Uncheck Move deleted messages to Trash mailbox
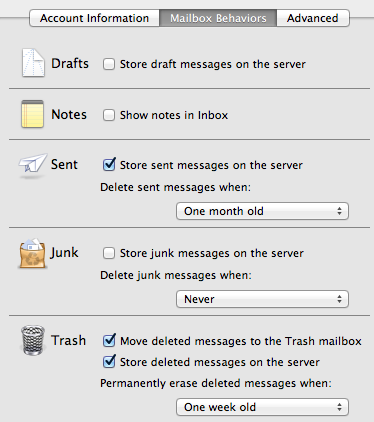Screen dimensions: 374x422 tap(109, 340)
